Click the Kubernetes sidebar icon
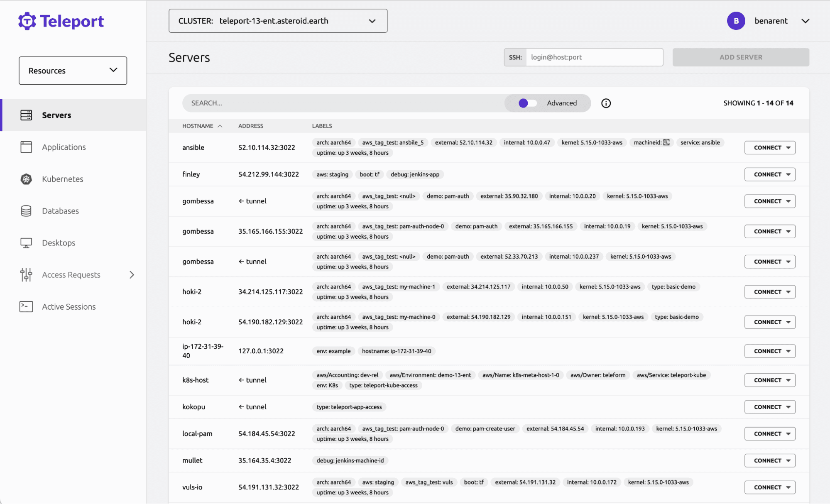Image resolution: width=830 pixels, height=504 pixels. click(25, 179)
